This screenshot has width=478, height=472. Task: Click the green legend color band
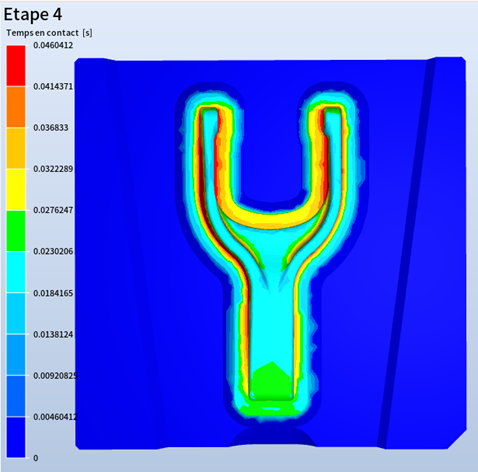16,231
